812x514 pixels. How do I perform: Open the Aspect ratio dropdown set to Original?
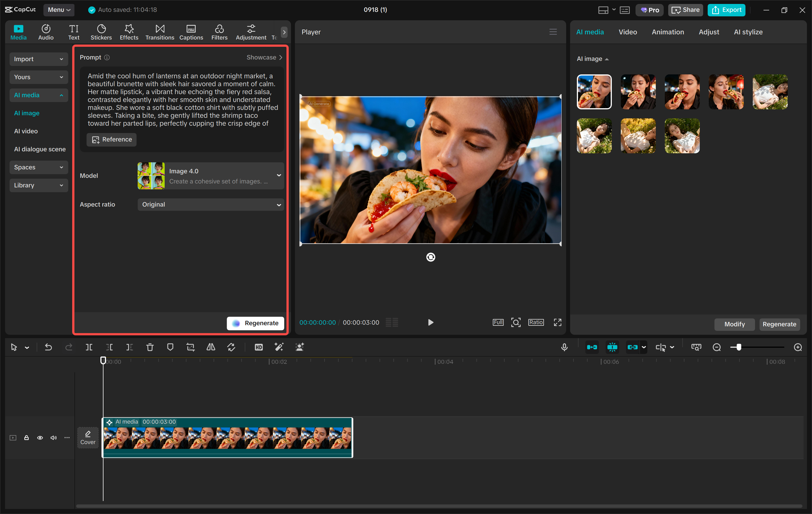tap(210, 205)
